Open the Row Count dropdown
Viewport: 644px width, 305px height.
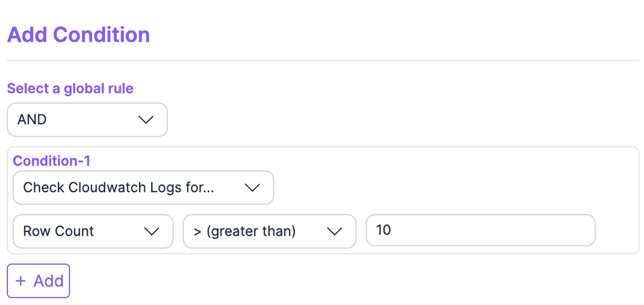(92, 231)
